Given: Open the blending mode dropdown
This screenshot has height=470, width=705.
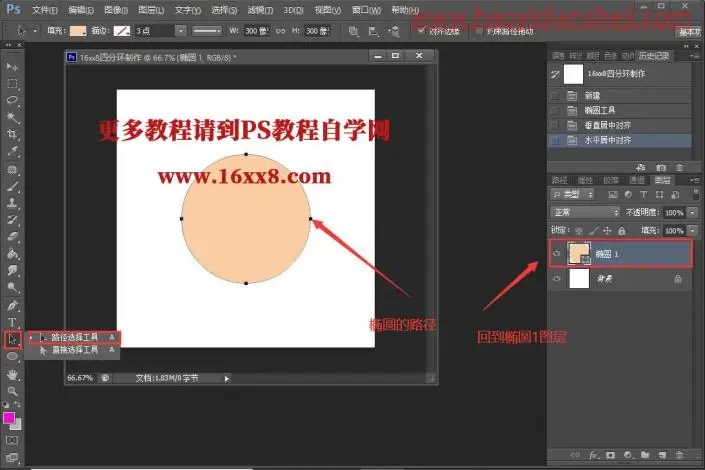Looking at the screenshot, I should click(585, 212).
